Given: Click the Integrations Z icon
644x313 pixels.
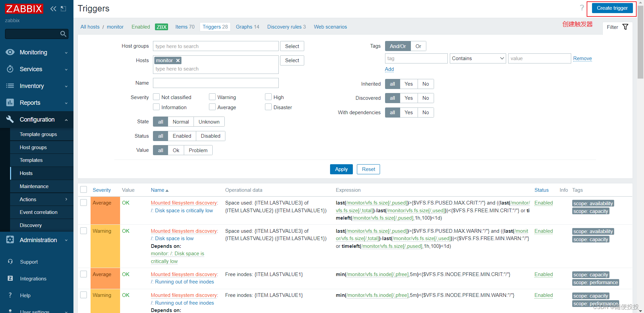Looking at the screenshot, I should [10, 278].
